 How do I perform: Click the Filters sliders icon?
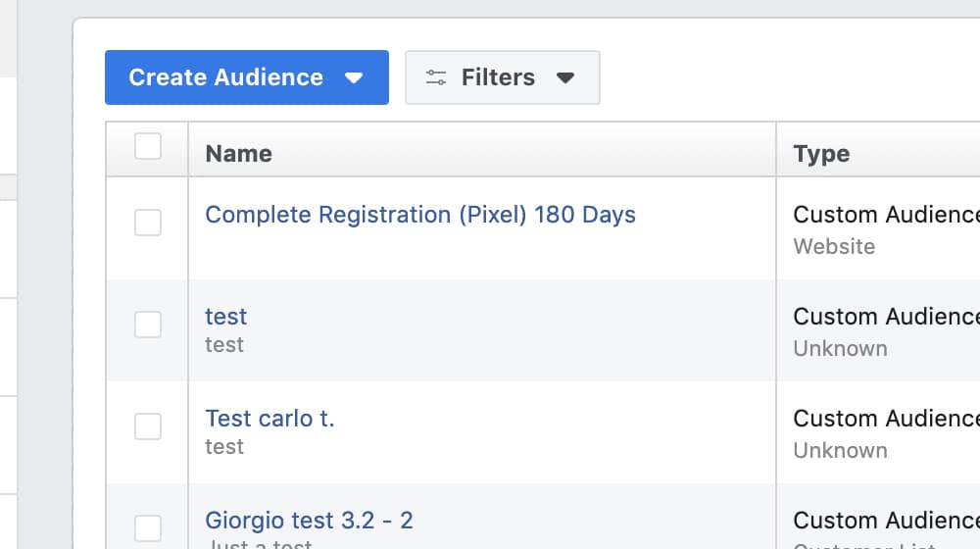[x=436, y=77]
